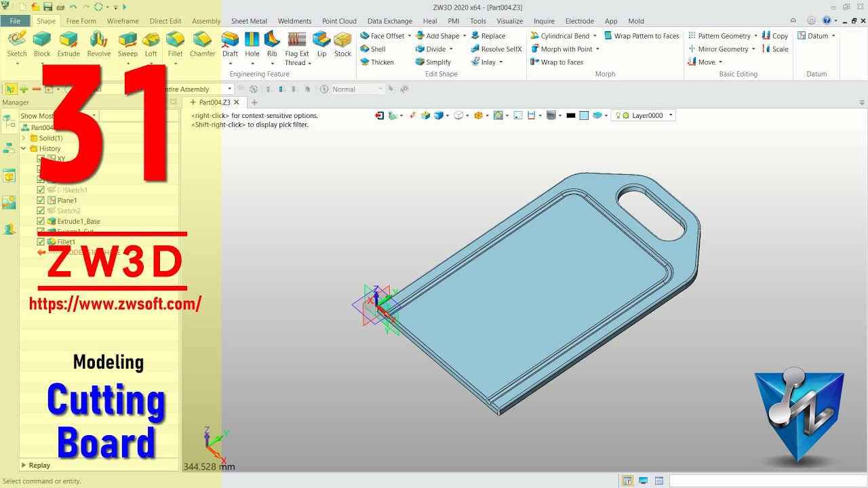Toggle the Sketch2 feature checkbox
Screen dimensions: 868x488
tap(41, 211)
